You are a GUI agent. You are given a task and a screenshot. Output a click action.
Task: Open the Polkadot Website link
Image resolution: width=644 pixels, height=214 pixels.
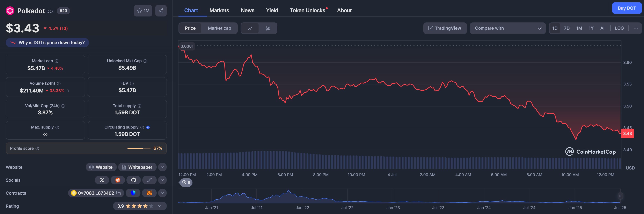pos(101,167)
